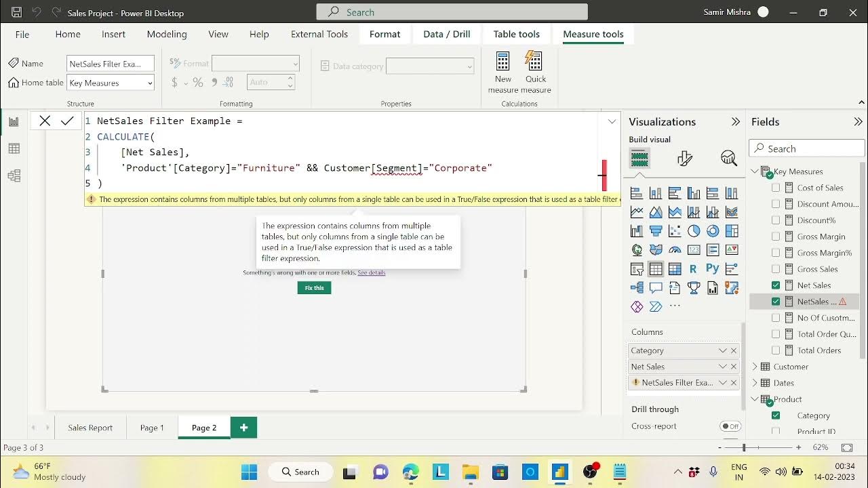
Task: Click New measure button
Action: pyautogui.click(x=503, y=73)
